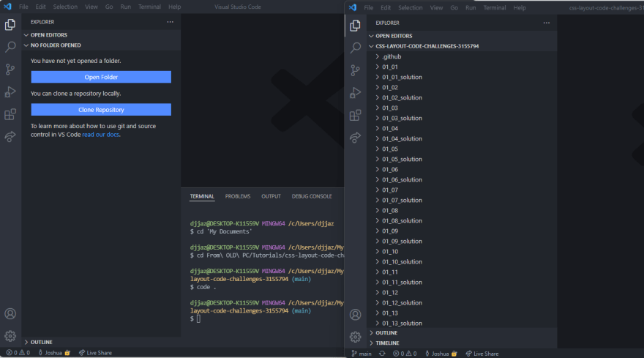Screen dimensions: 644x358
Task: Open Manage gear in right VS Code window
Action: coord(355,337)
